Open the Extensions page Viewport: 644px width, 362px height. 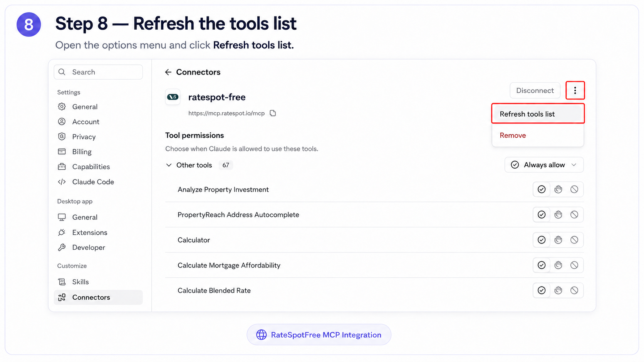89,232
